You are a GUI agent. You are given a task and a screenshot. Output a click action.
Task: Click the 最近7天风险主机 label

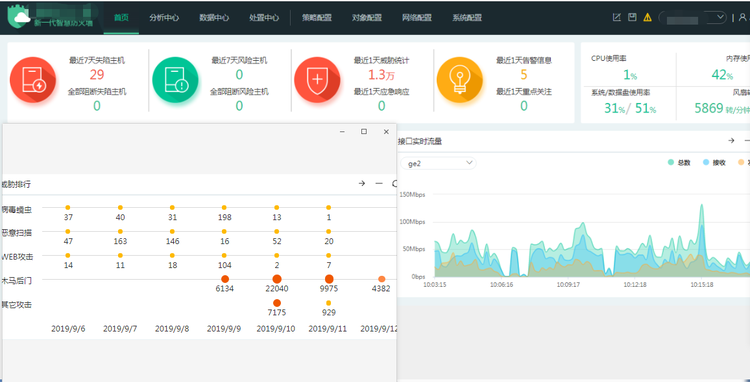[239, 61]
